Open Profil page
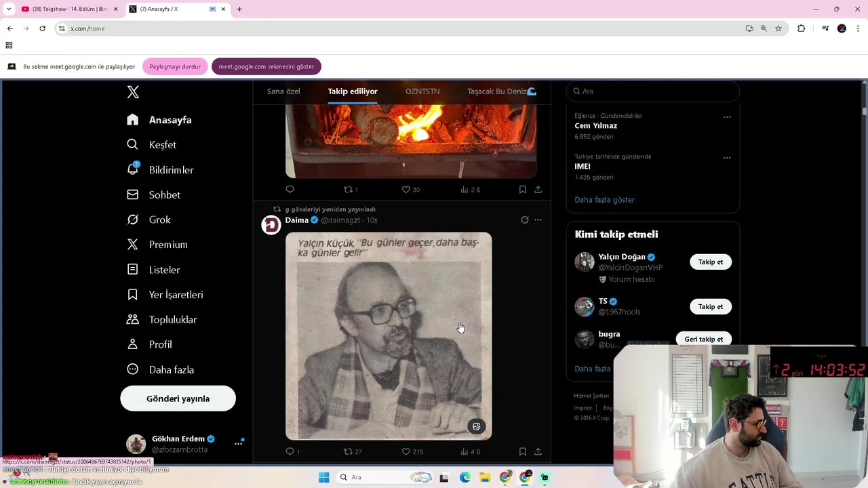 pyautogui.click(x=149, y=344)
